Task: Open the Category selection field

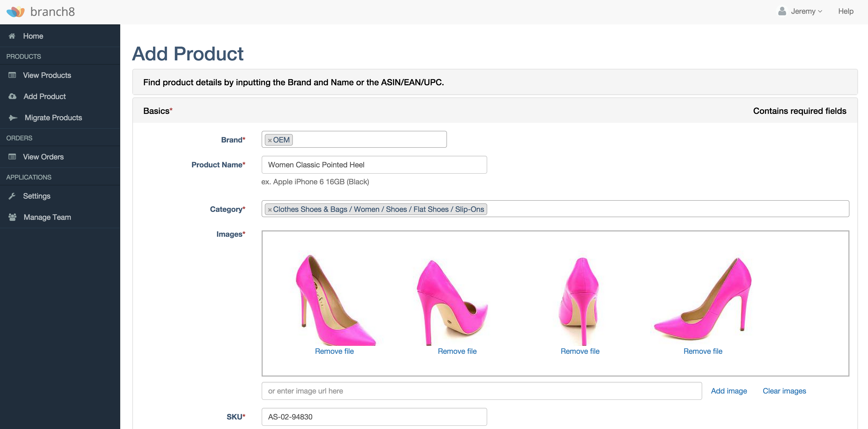Action: (667, 209)
